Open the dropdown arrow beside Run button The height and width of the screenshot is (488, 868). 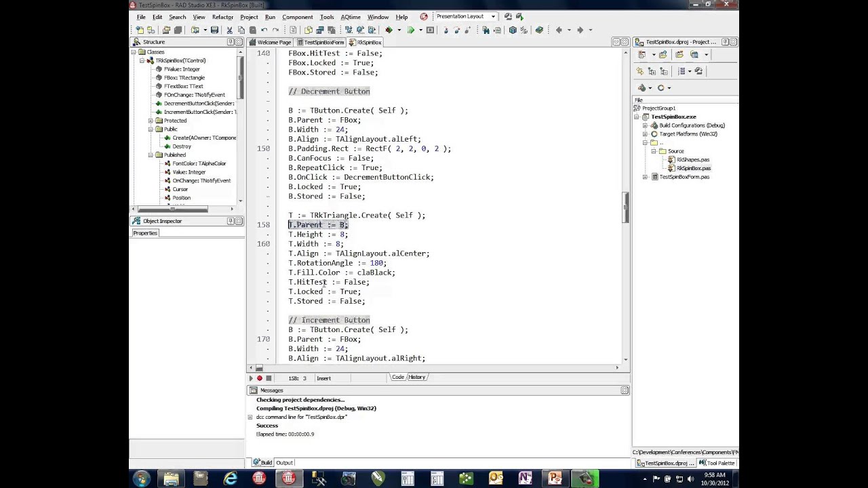[420, 30]
